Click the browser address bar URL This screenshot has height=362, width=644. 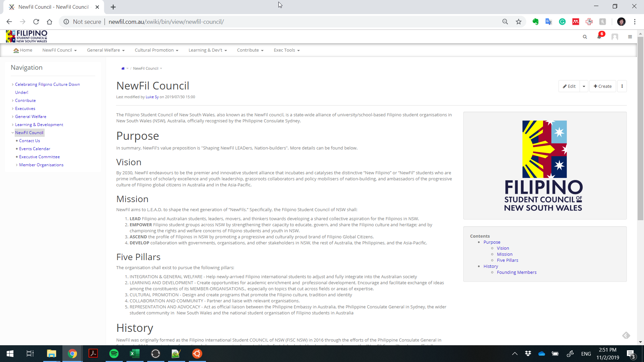pyautogui.click(x=166, y=22)
